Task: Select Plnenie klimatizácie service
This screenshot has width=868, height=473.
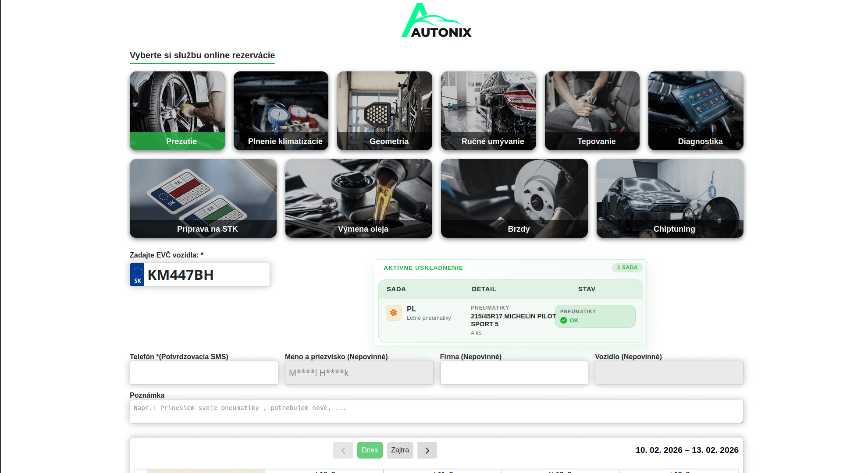Action: point(281,111)
